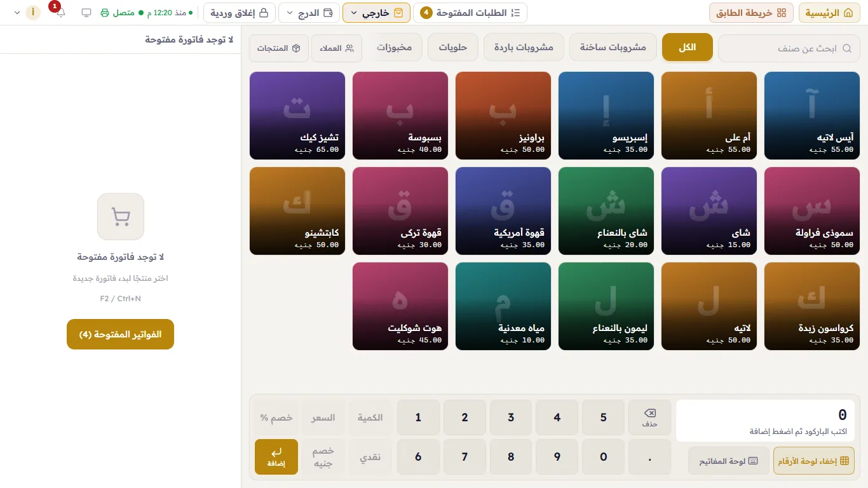Add آيس لاتيه product card

(x=812, y=116)
